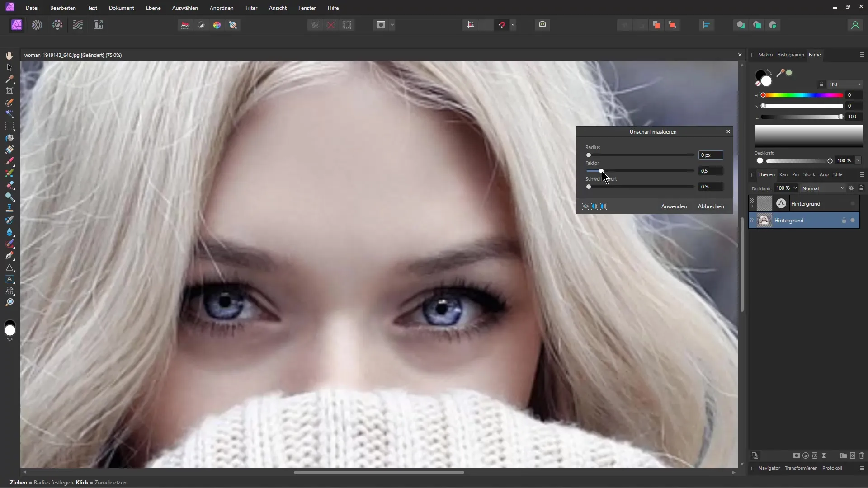Open the Normal blend mode dropdown

point(823,188)
